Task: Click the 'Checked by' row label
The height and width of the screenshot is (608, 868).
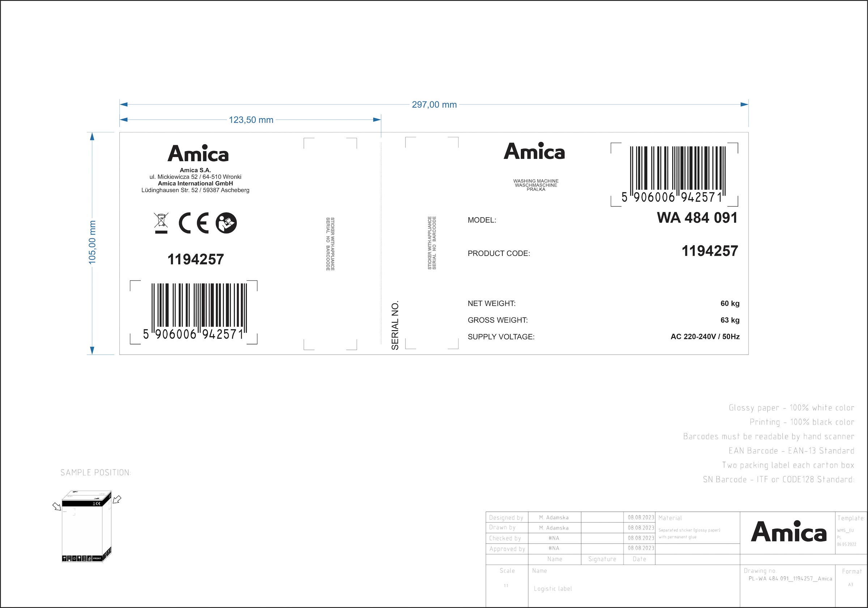Action: 505,538
